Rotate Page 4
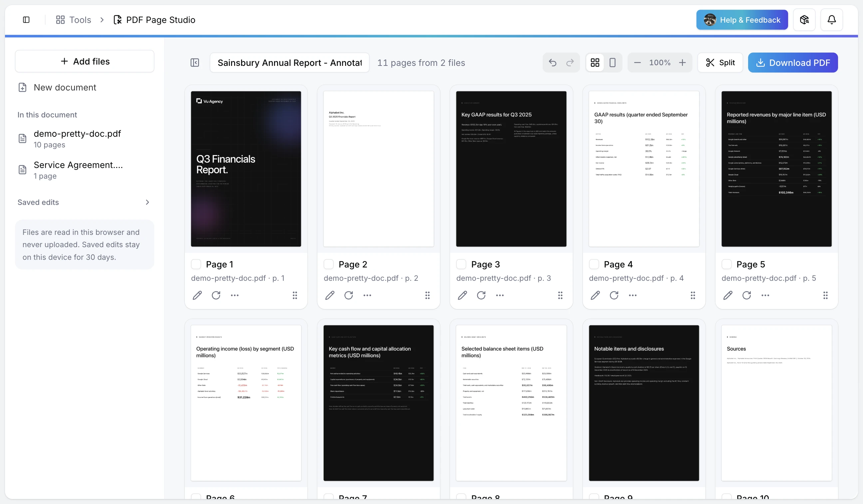Screen dimensions: 863x504 [x=614, y=295]
